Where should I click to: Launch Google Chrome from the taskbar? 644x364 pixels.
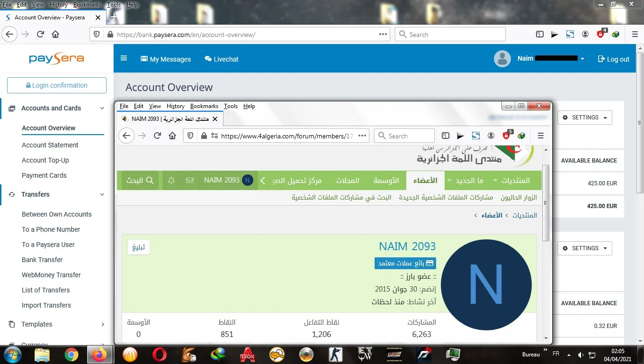pos(71,354)
